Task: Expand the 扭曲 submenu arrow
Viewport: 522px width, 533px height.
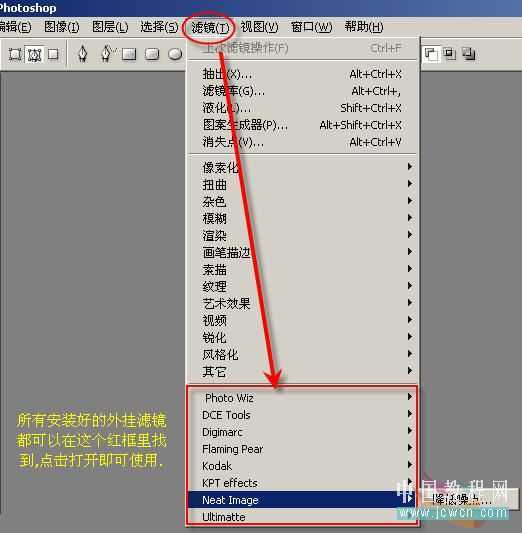Action: pyautogui.click(x=410, y=184)
